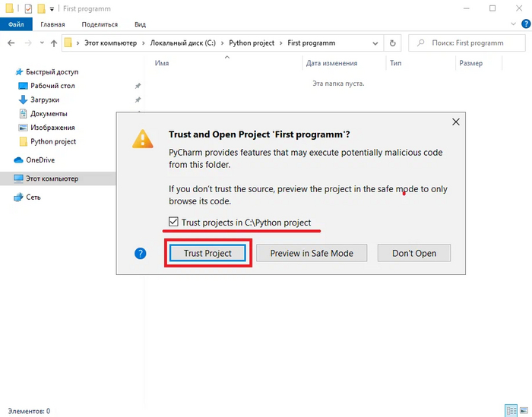Open help via the dialog question mark icon
Viewport: 532px width, 417px height.
point(140,253)
